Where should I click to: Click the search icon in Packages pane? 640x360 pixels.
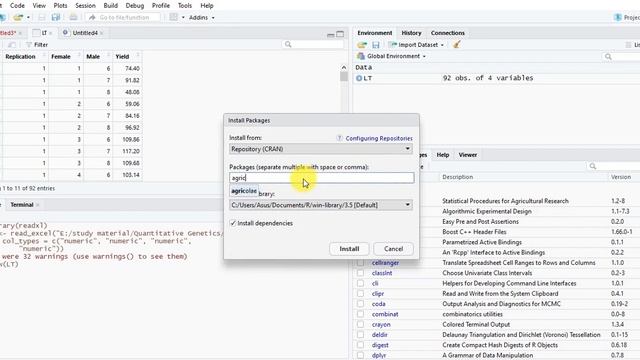tap(593, 166)
